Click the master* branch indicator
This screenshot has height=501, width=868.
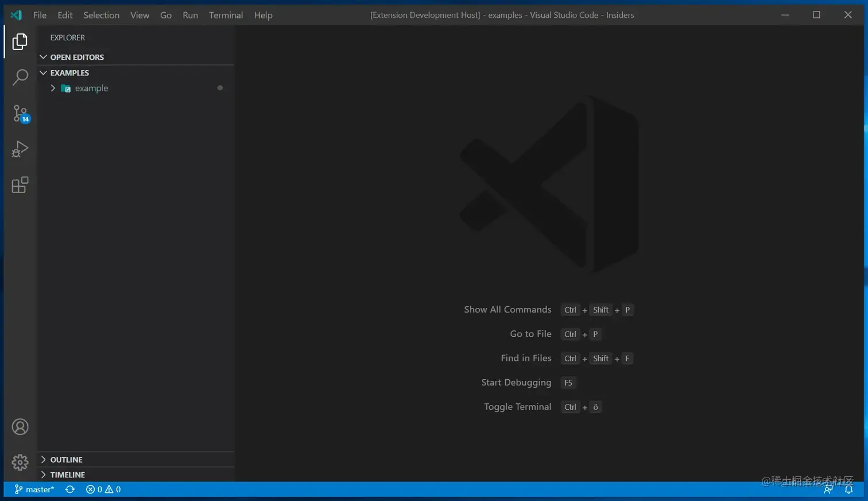pos(34,490)
